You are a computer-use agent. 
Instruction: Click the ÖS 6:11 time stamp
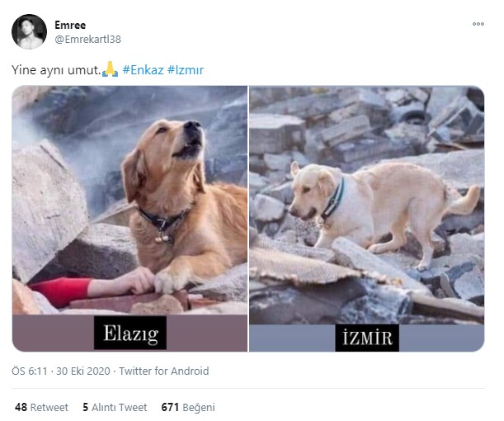coord(29,371)
